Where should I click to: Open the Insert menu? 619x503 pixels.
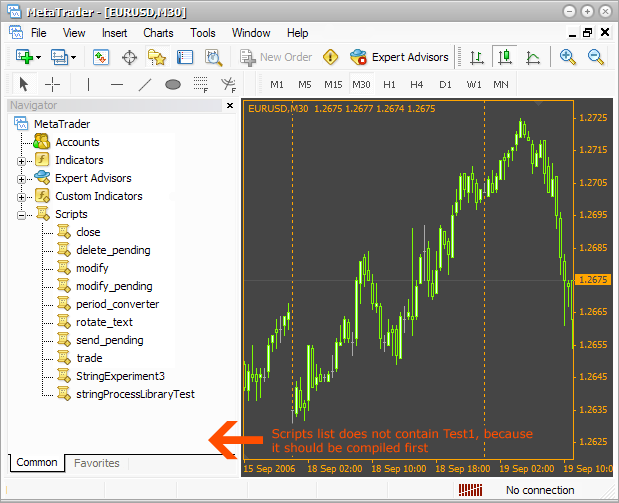114,33
